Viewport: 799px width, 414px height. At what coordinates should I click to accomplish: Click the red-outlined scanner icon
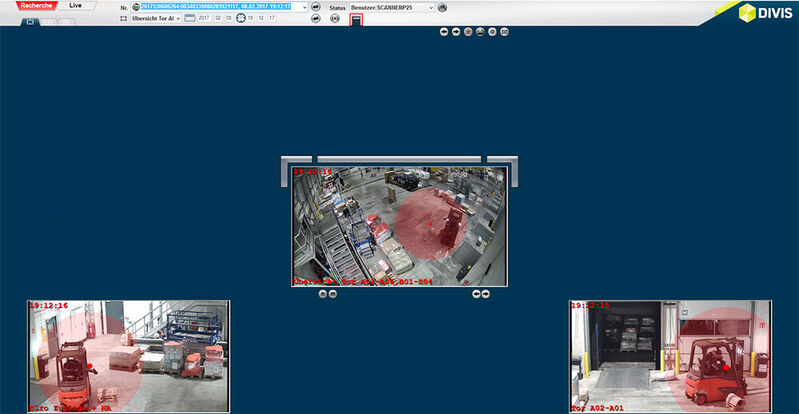click(x=356, y=19)
